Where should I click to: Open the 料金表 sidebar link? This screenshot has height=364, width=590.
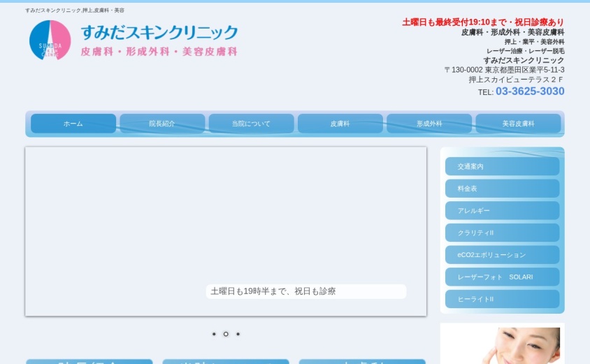(x=503, y=189)
